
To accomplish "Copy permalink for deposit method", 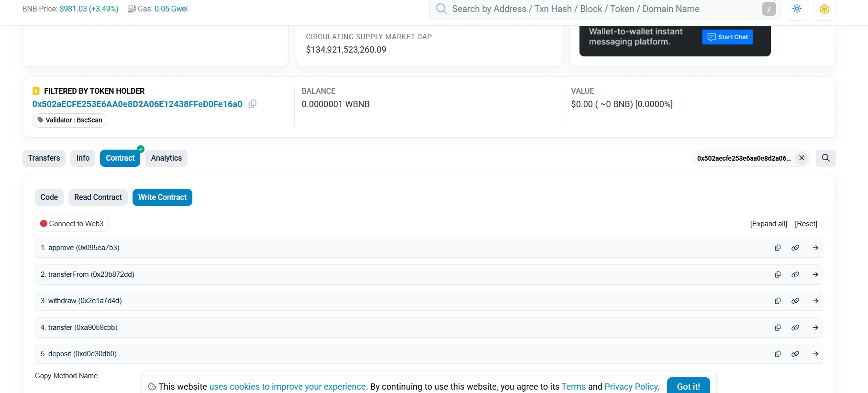I will pos(795,354).
